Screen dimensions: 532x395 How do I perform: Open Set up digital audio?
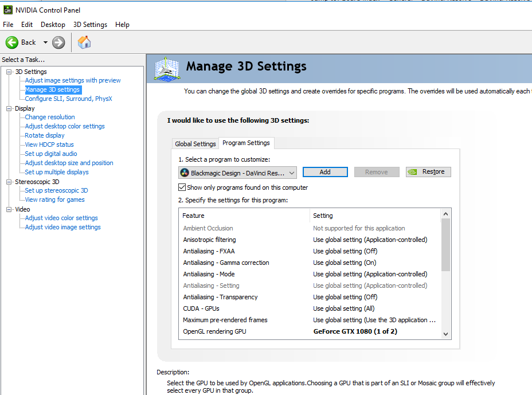(51, 154)
